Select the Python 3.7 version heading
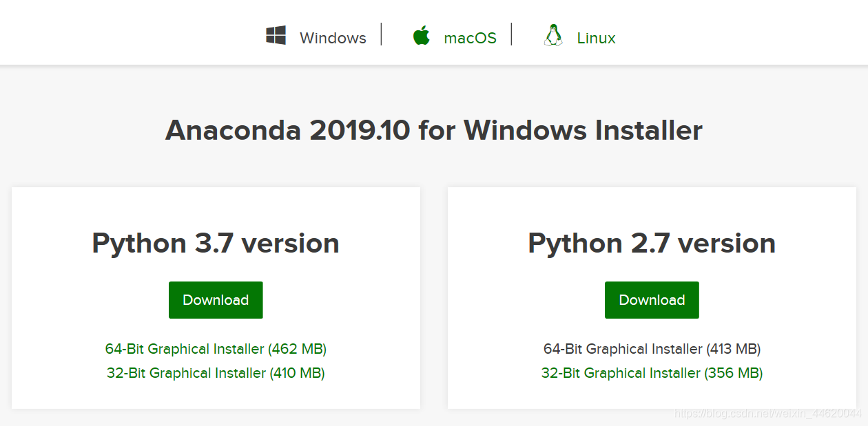The image size is (868, 426). click(x=216, y=243)
